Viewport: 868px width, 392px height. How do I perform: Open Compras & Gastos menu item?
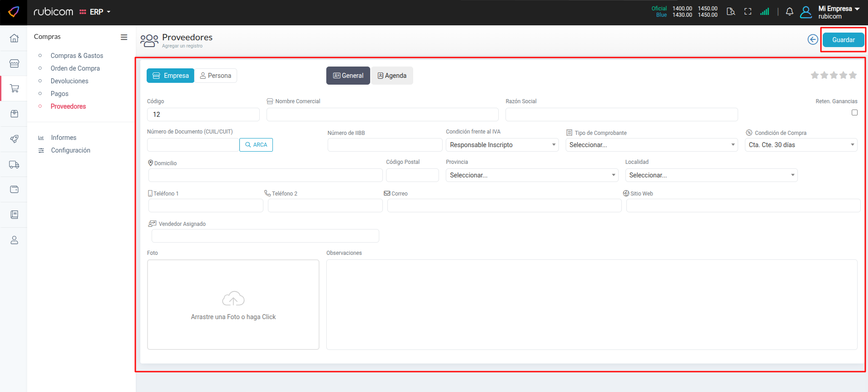(77, 56)
